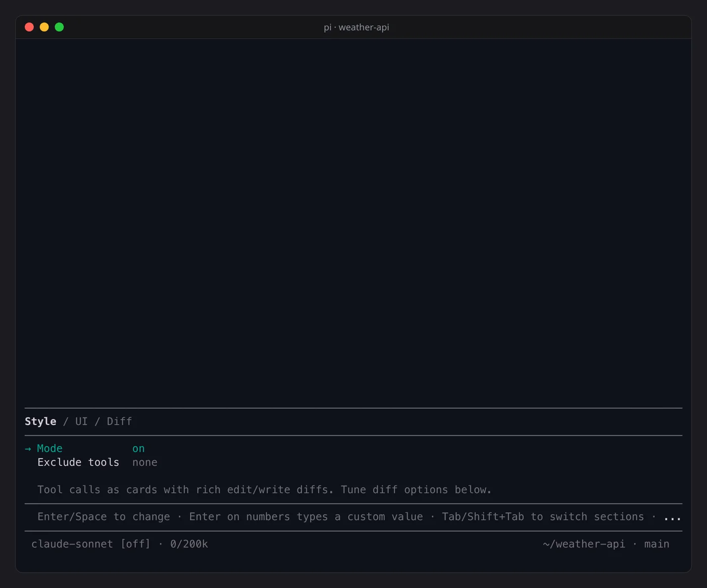Screen dimensions: 707x588
Task: Click the truncated ellipsis in the hint bar
Action: [672, 517]
